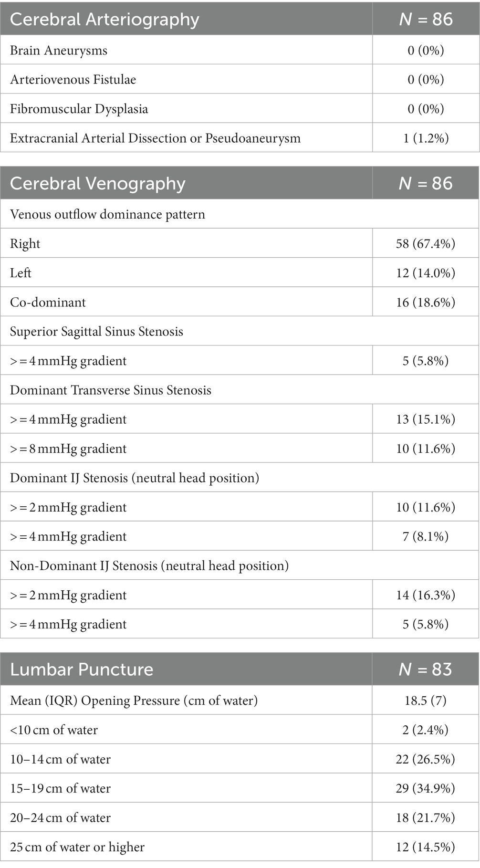Screen dimensions: 480x868
Task: Click the Extracranial Arterial Dissection or Pseudoaneurysm row
Action: pyautogui.click(x=240, y=138)
